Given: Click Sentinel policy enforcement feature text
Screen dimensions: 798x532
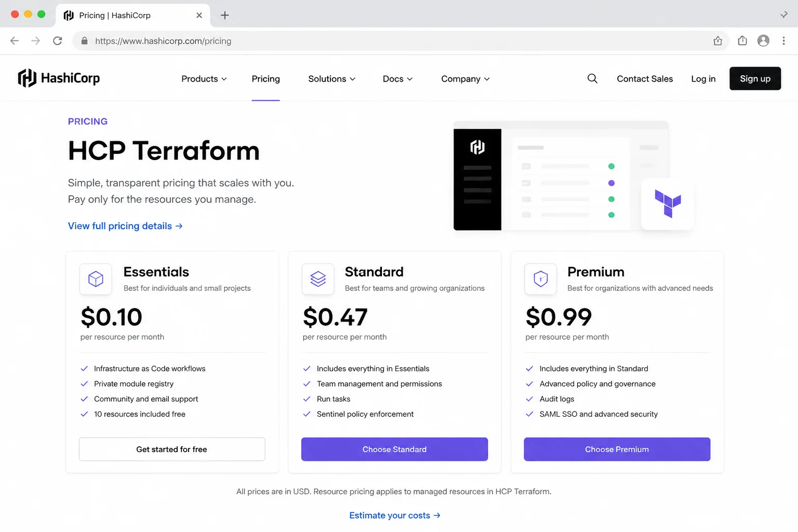Looking at the screenshot, I should 365,414.
